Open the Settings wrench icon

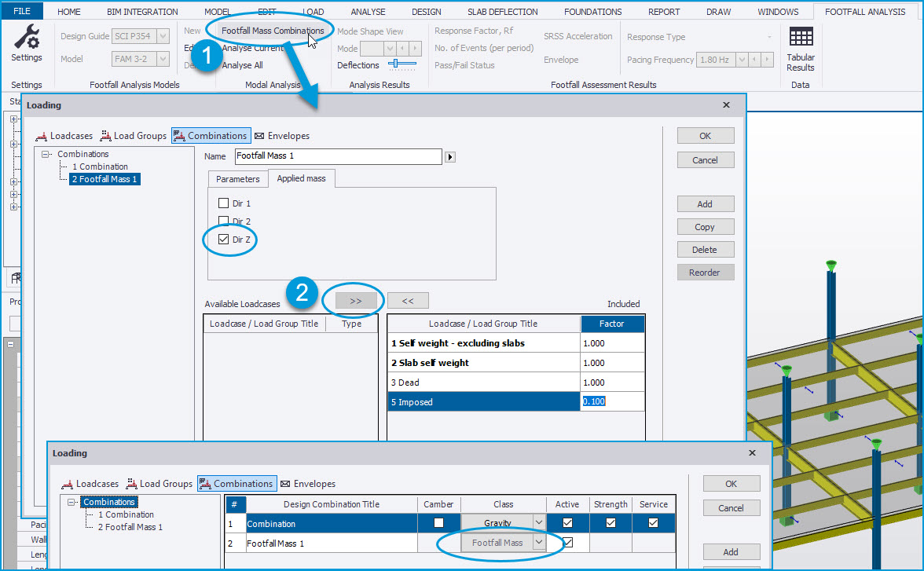27,38
